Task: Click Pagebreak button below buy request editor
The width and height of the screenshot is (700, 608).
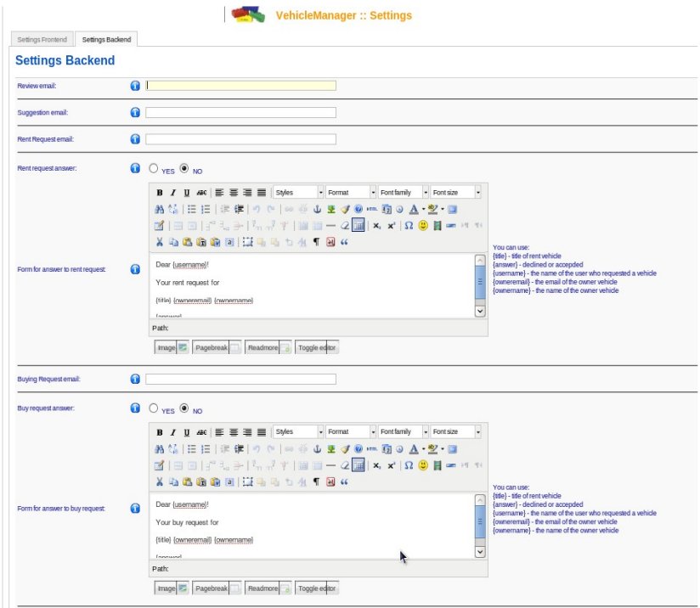Action: (x=217, y=588)
